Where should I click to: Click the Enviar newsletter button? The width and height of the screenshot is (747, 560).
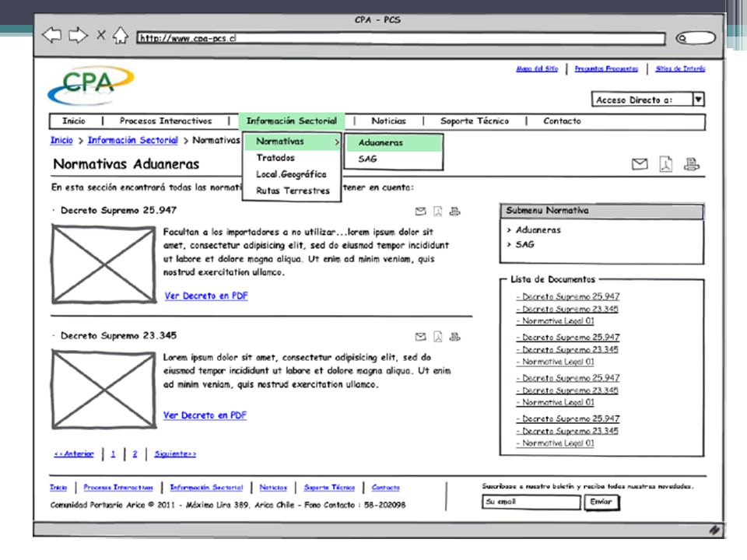pos(601,502)
